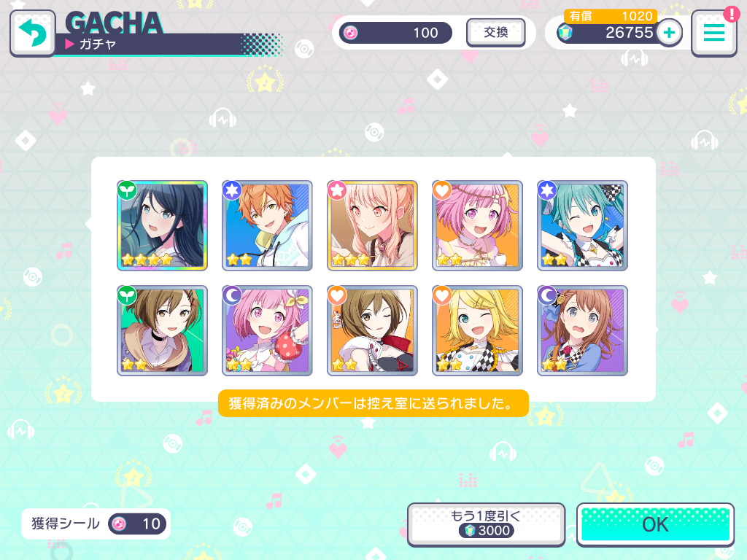The width and height of the screenshot is (747, 560).
Task: Select the winking brown short-haired card
Action: (372, 330)
